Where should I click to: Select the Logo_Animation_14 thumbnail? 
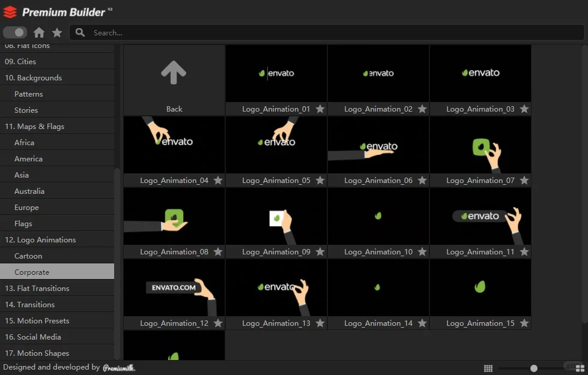pyautogui.click(x=378, y=288)
